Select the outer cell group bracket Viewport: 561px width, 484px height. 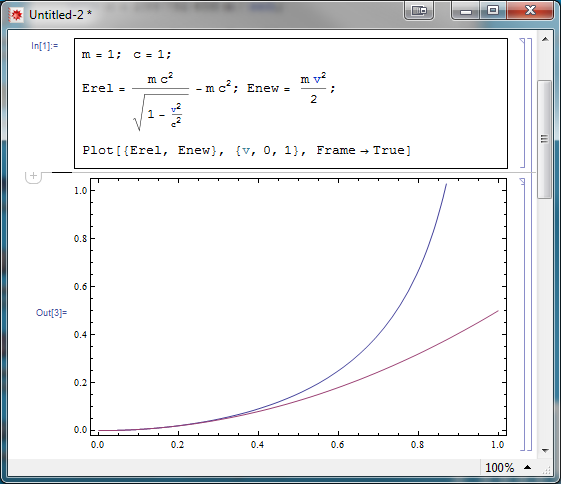point(530,244)
